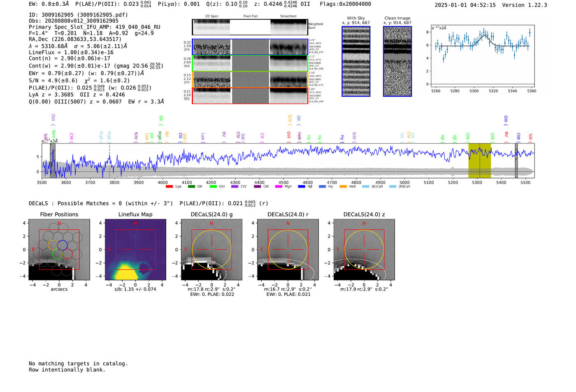This screenshot has height=392, width=576.
Task: Select the Q(0.00) OIII(5007) z = 0.0607 line
Action: tap(96, 102)
